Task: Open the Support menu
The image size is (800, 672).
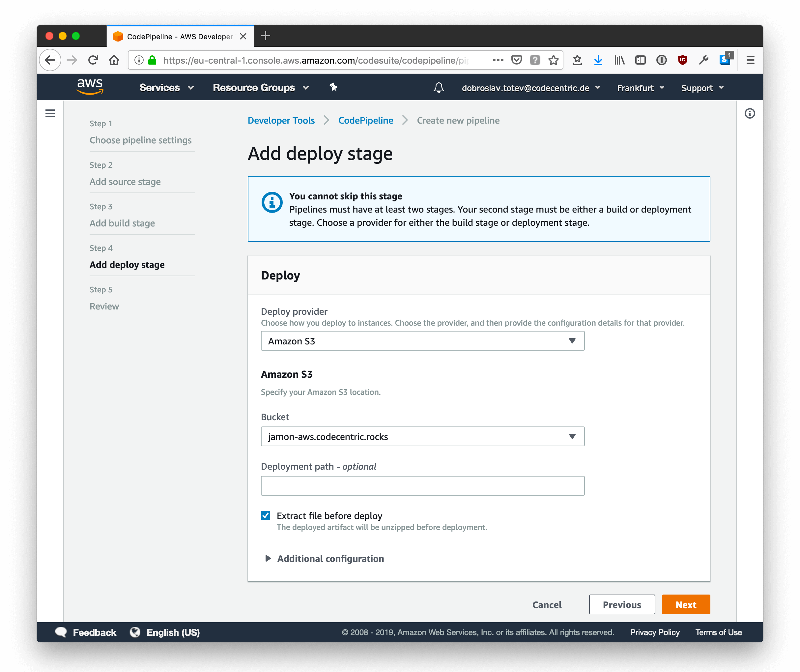Action: (702, 88)
